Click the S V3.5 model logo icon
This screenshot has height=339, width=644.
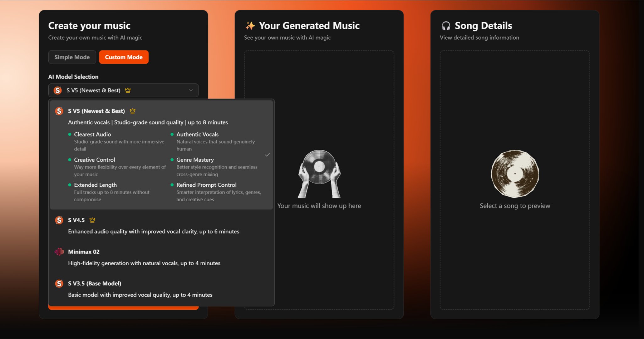tap(59, 283)
